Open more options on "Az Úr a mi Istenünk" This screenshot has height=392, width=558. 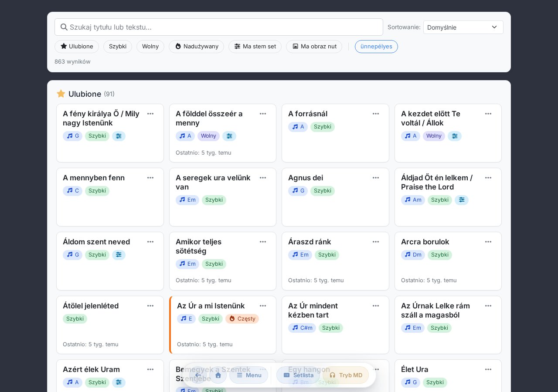(263, 306)
